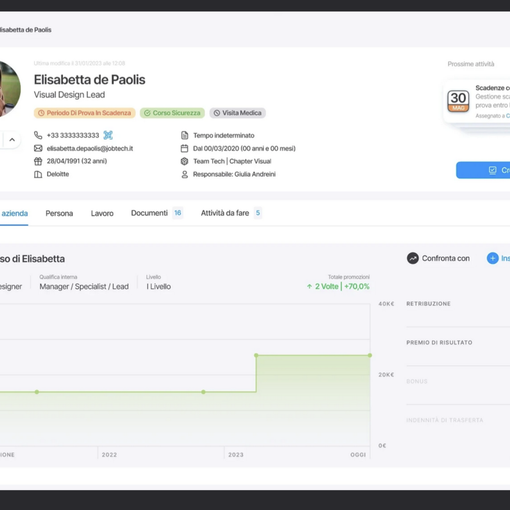Image resolution: width=510 pixels, height=510 pixels.
Task: Click the Manager / Specialist / Lead value
Action: [84, 287]
